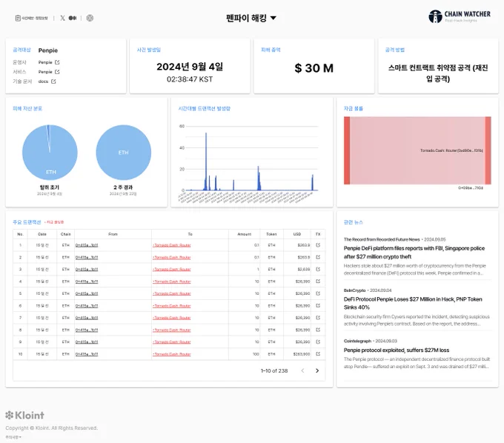504x443 pixels.
Task: Click the '2024년 9월 4일' incident date
Action: pyautogui.click(x=190, y=67)
